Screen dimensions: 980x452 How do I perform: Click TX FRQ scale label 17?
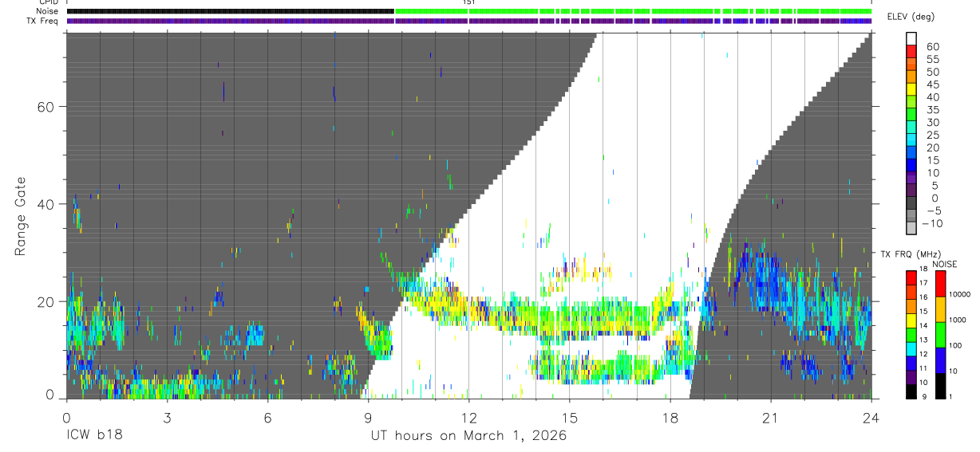coord(923,283)
